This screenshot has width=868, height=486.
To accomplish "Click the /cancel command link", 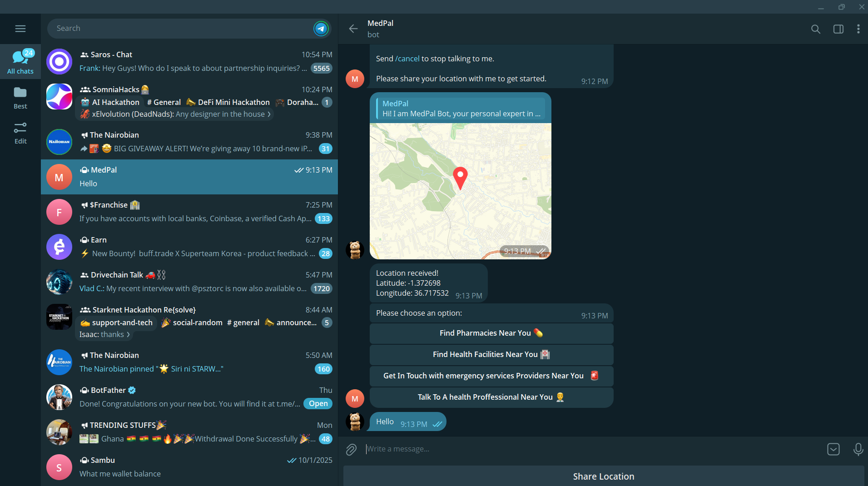I will click(407, 59).
